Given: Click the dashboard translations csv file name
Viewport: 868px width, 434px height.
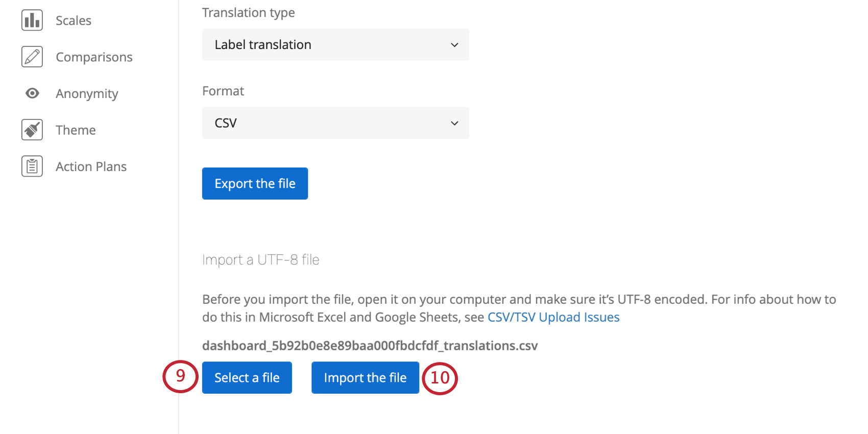Looking at the screenshot, I should tap(370, 346).
